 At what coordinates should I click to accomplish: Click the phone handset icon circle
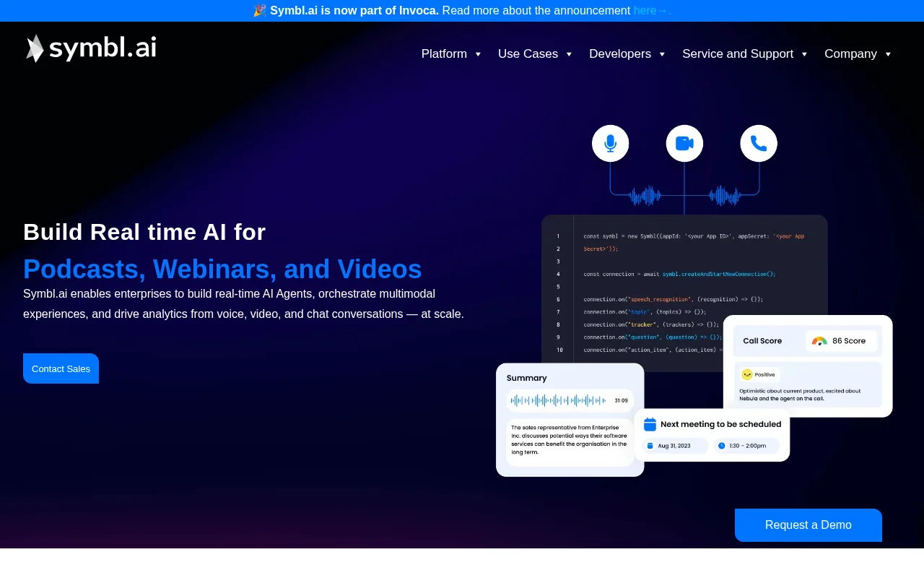[x=759, y=143]
